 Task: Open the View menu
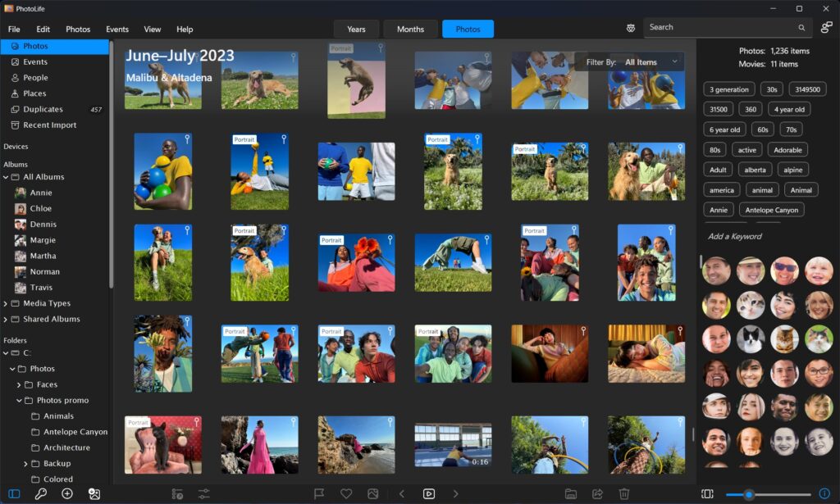pos(152,30)
